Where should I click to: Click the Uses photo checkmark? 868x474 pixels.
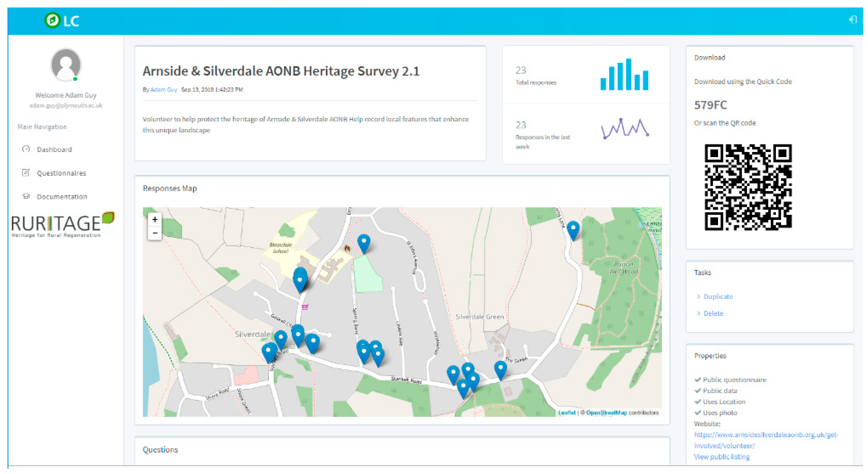pos(697,413)
